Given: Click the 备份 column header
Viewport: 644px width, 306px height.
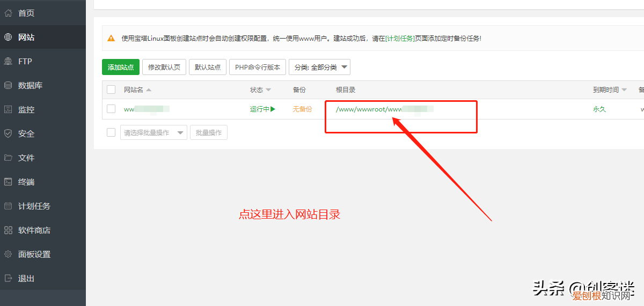Looking at the screenshot, I should (x=299, y=89).
